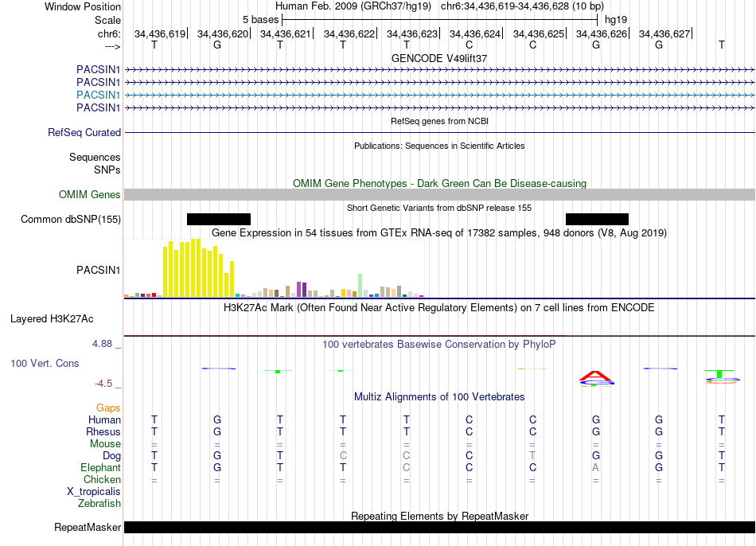Click the -4.5 PhyloP lower-limit value
The image size is (756, 546).
(103, 384)
